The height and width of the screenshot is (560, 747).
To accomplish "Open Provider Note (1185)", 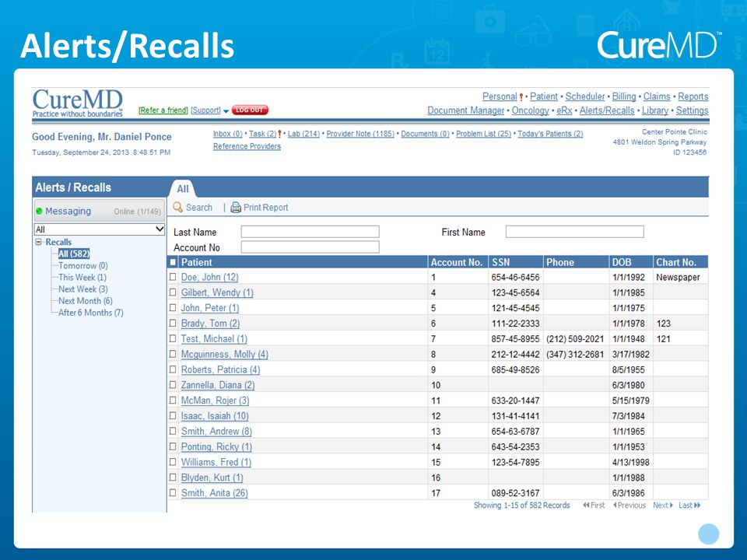I will tap(360, 134).
